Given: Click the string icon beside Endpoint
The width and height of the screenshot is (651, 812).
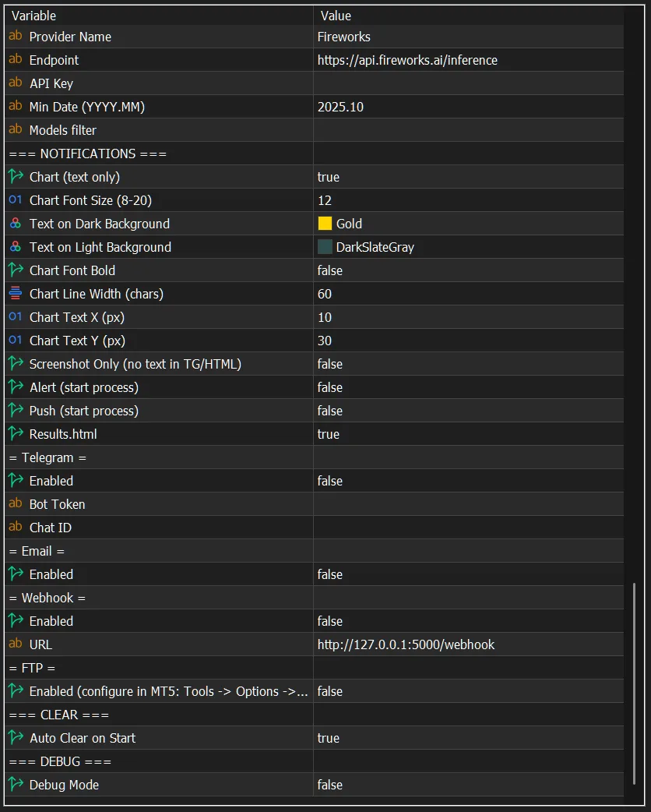Looking at the screenshot, I should tap(16, 59).
